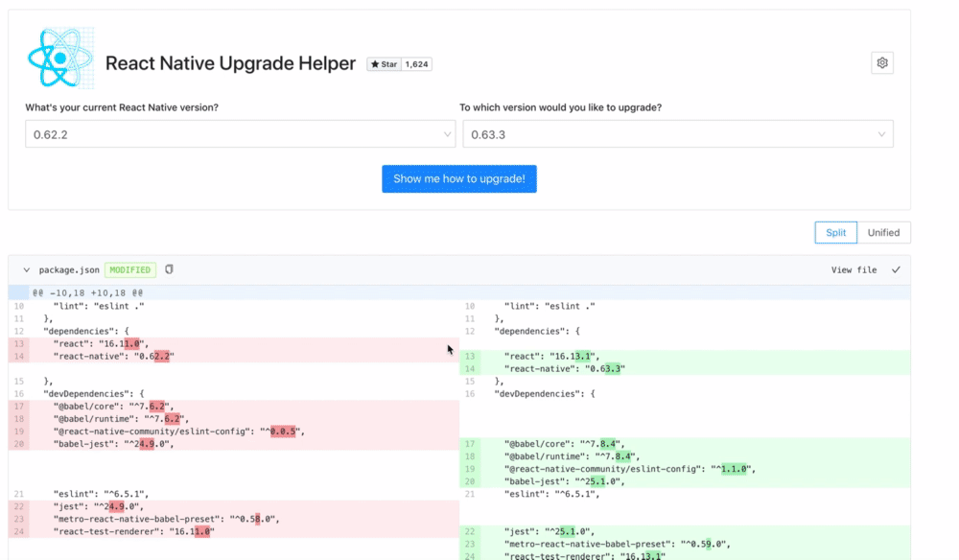Open target version 0.63.3 dropdown
Viewport: 959px width, 560px height.
(x=678, y=134)
